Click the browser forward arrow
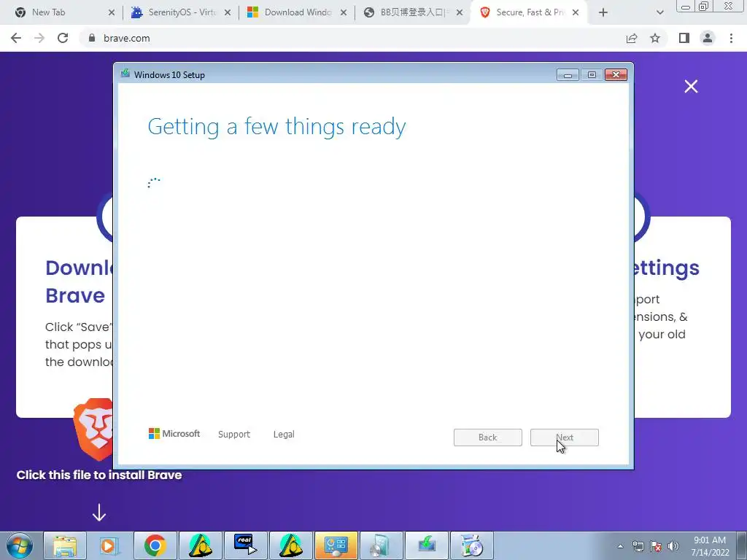Viewport: 747px width, 560px height. tap(39, 38)
